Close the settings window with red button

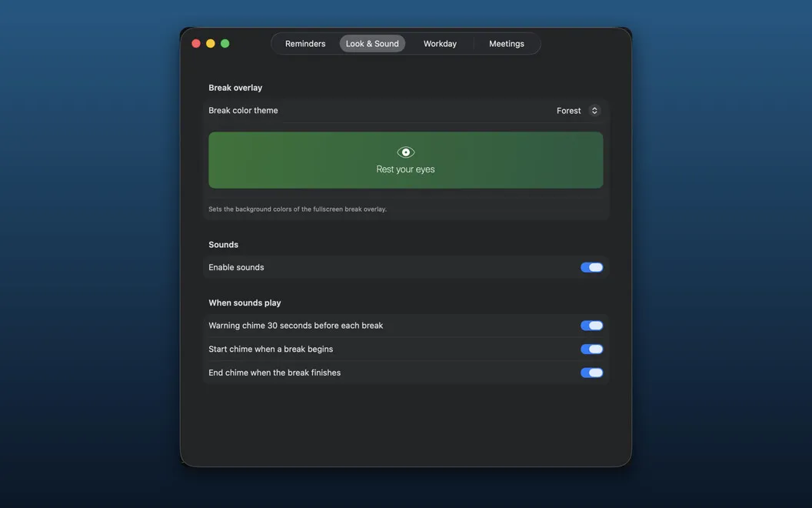coord(196,44)
